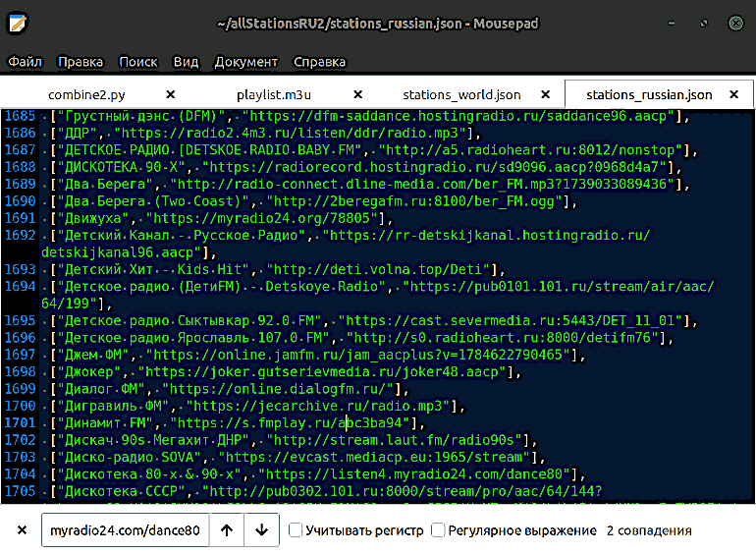Click the Mousepad application icon in titlebar

click(18, 24)
